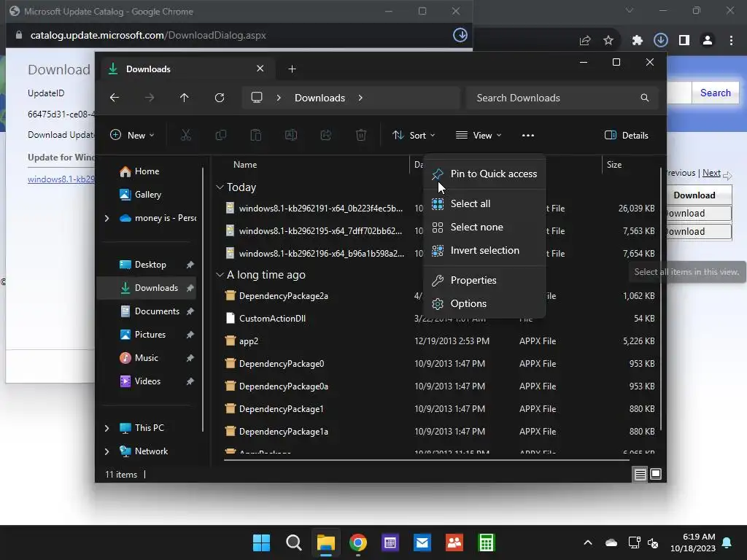Image resolution: width=747 pixels, height=560 pixels.
Task: Open Chrome three-dot menu
Action: [731, 41]
